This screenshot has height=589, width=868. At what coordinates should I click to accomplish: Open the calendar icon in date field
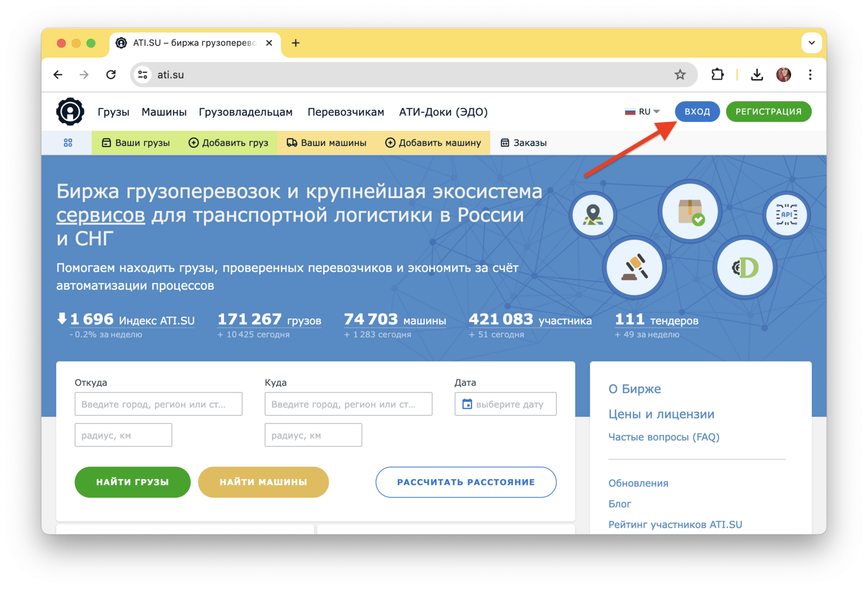(467, 404)
